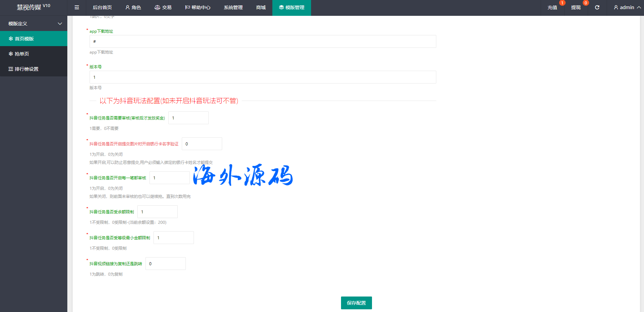This screenshot has height=312, width=644.
Task: Open 排行榜设置 in the sidebar
Action: [34, 69]
